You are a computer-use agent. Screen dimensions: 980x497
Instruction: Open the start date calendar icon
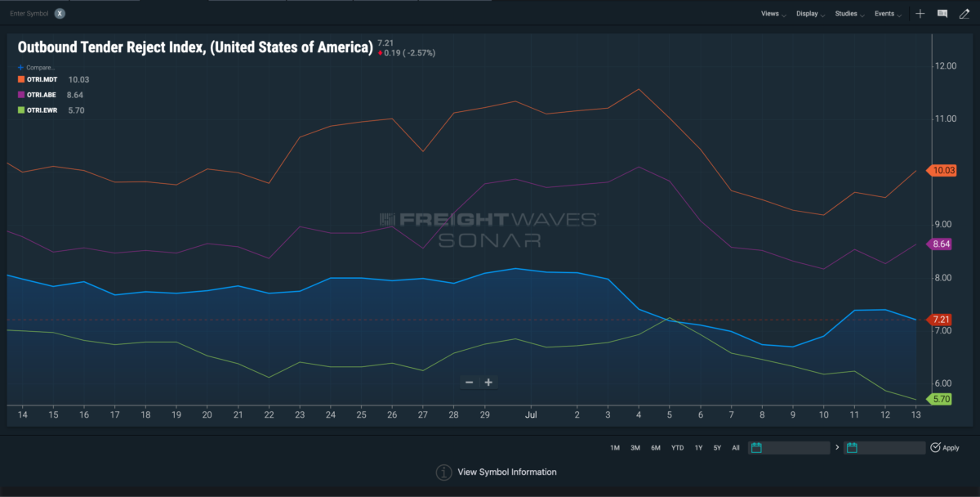click(x=756, y=448)
